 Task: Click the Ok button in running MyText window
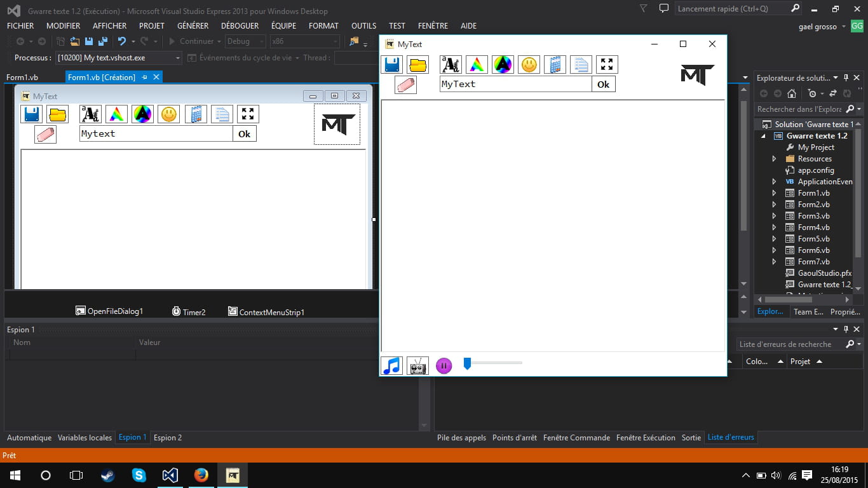point(603,85)
